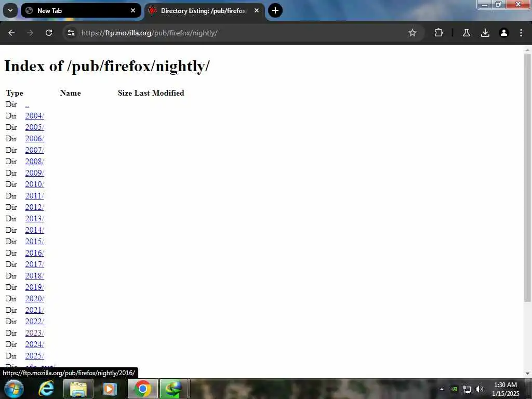Switch to Chrome in the taskbar
This screenshot has width=532, height=399.
click(142, 389)
